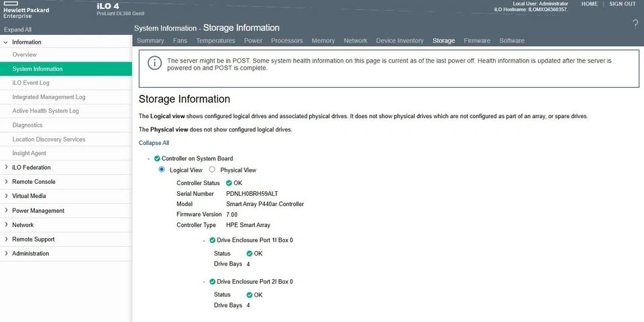644x322 pixels.
Task: Switch to the Fans tab
Action: (x=180, y=41)
